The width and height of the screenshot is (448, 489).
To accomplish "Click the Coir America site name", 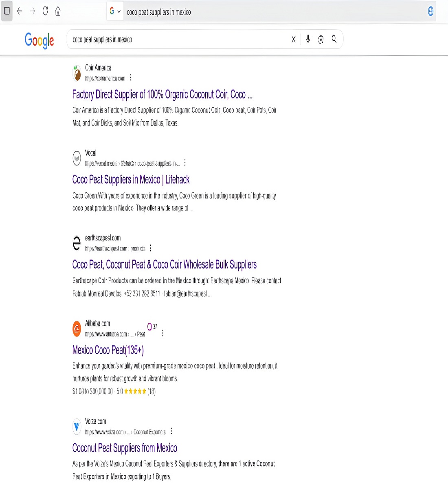I will point(98,68).
